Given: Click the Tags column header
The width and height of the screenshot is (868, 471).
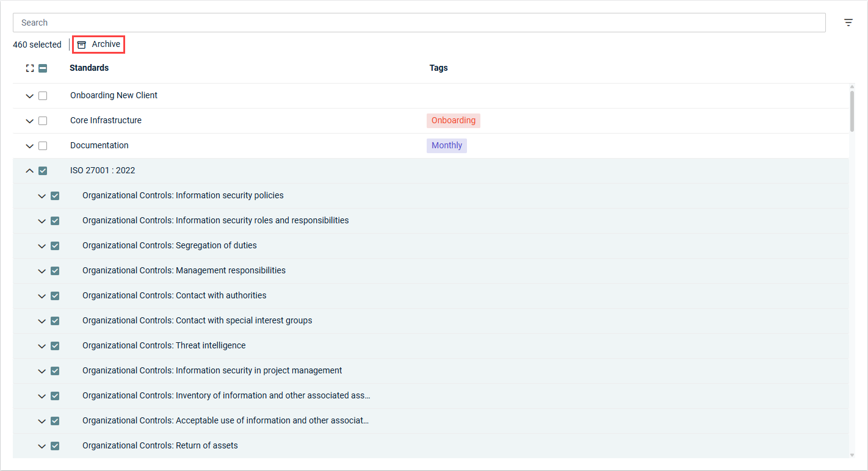Looking at the screenshot, I should (438, 68).
